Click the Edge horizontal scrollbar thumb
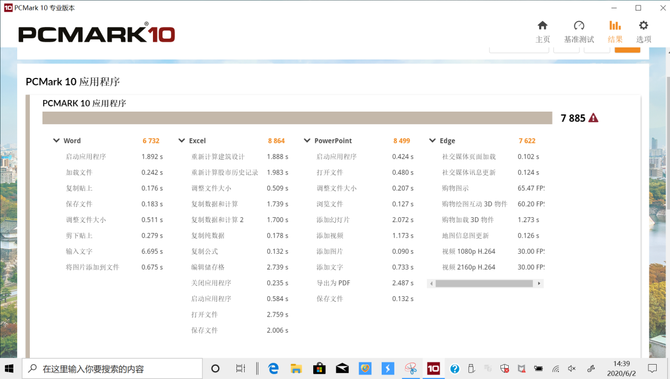This screenshot has width=670, height=379. click(x=484, y=283)
